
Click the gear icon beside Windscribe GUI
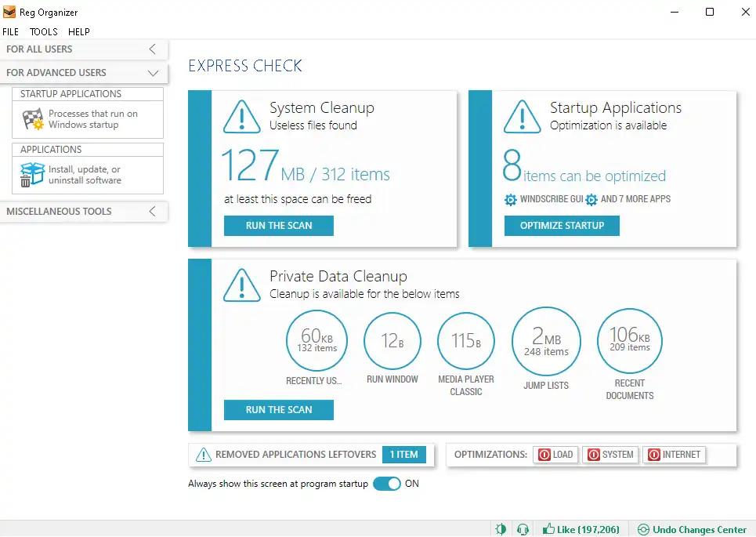pos(511,200)
